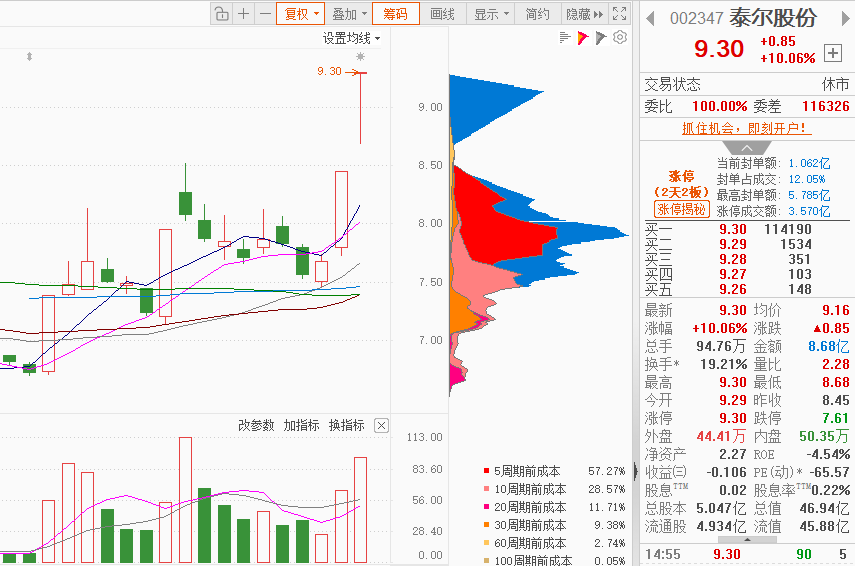This screenshot has width=855, height=566.
Task: Toggle the 筹码 chip distribution view
Action: (396, 14)
